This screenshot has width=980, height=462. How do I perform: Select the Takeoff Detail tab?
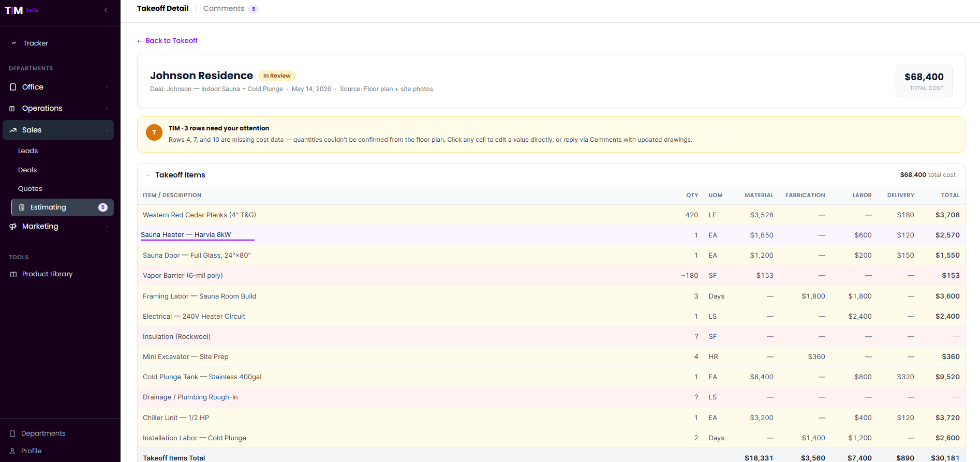(x=162, y=8)
